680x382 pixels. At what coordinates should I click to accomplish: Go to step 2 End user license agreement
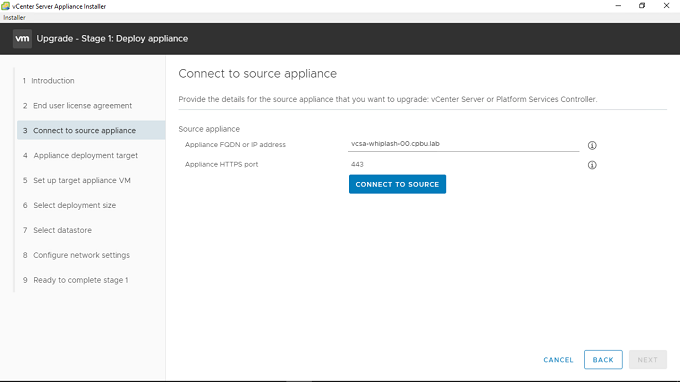[77, 106]
